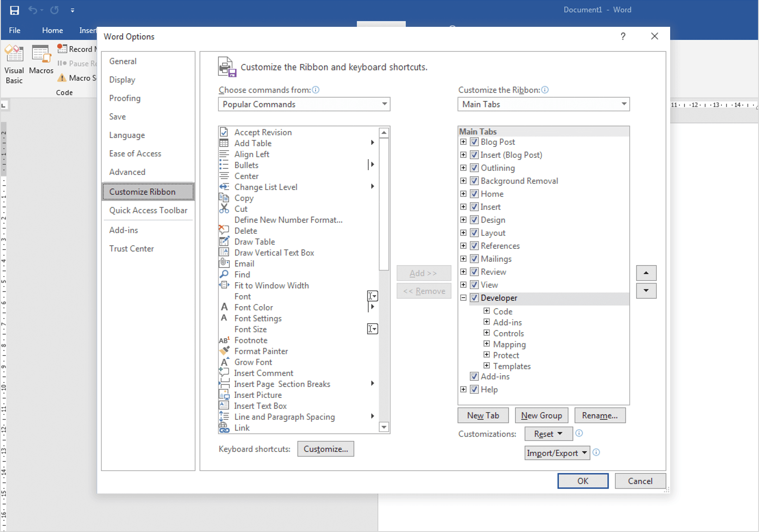Click commands list scroll down arrow
The height and width of the screenshot is (532, 759).
(384, 427)
